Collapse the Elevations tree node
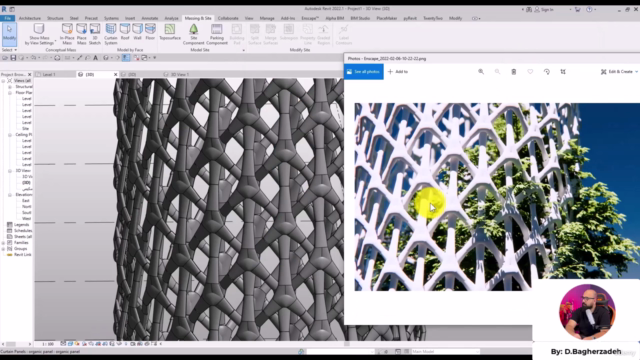 10,195
